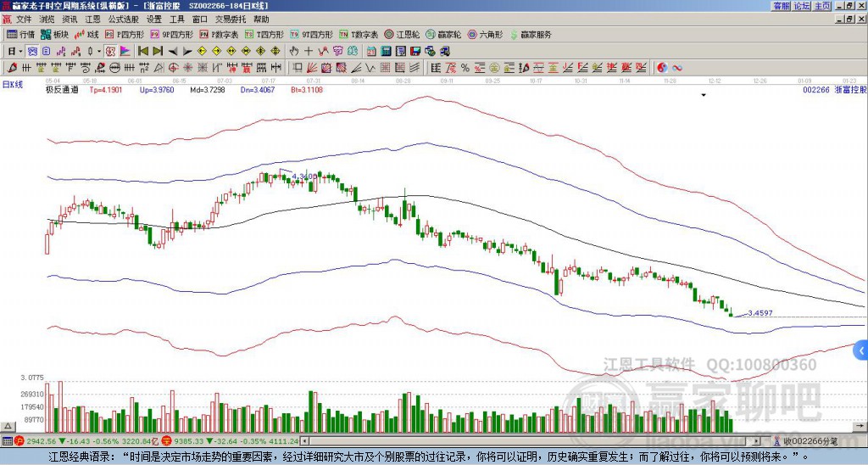
Task: Click the infinity loop icon
Action: [677, 68]
